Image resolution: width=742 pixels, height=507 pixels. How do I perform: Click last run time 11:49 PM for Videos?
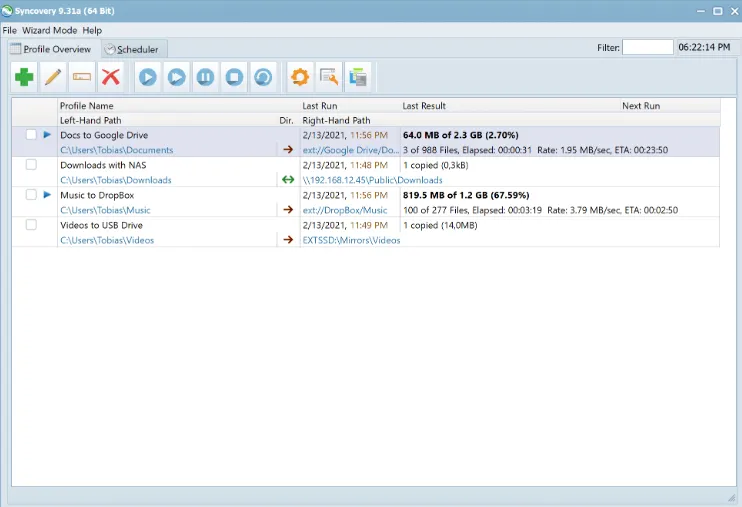click(x=369, y=225)
